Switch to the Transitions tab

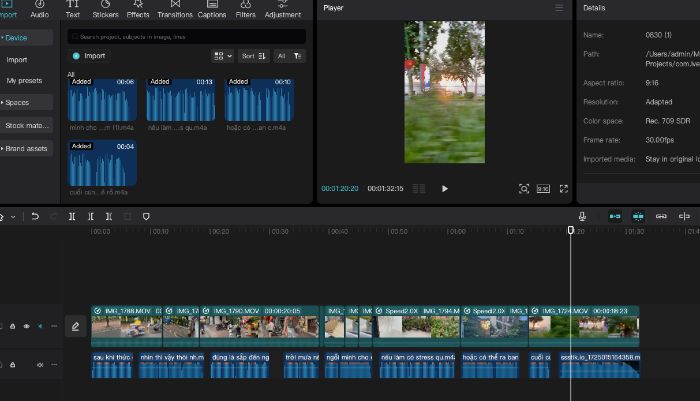175,9
